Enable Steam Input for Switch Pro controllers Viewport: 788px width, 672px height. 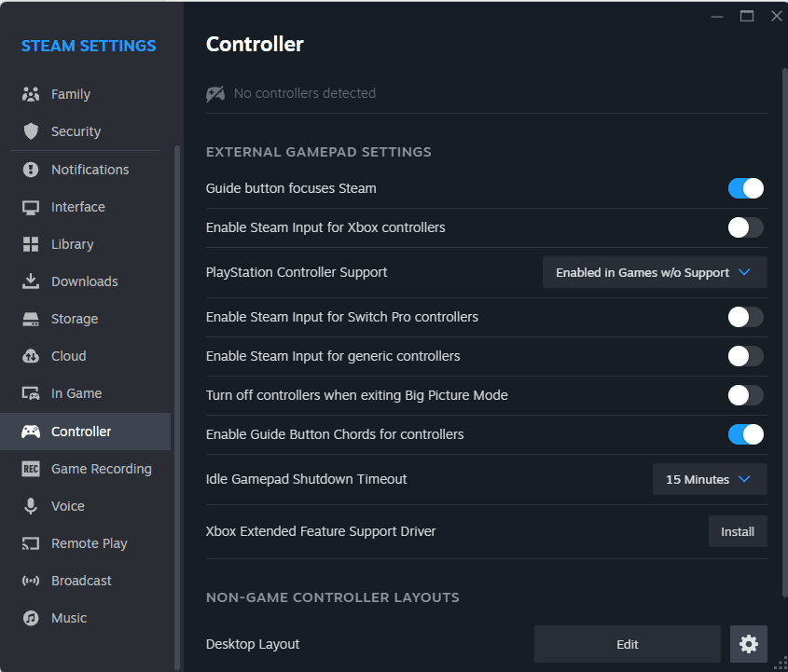click(x=746, y=317)
